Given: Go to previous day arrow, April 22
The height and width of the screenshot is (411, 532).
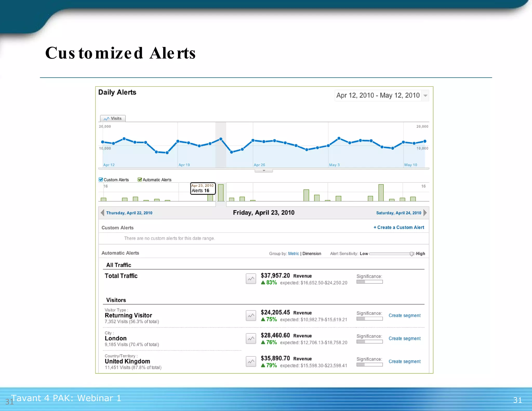Looking at the screenshot, I should 102,213.
